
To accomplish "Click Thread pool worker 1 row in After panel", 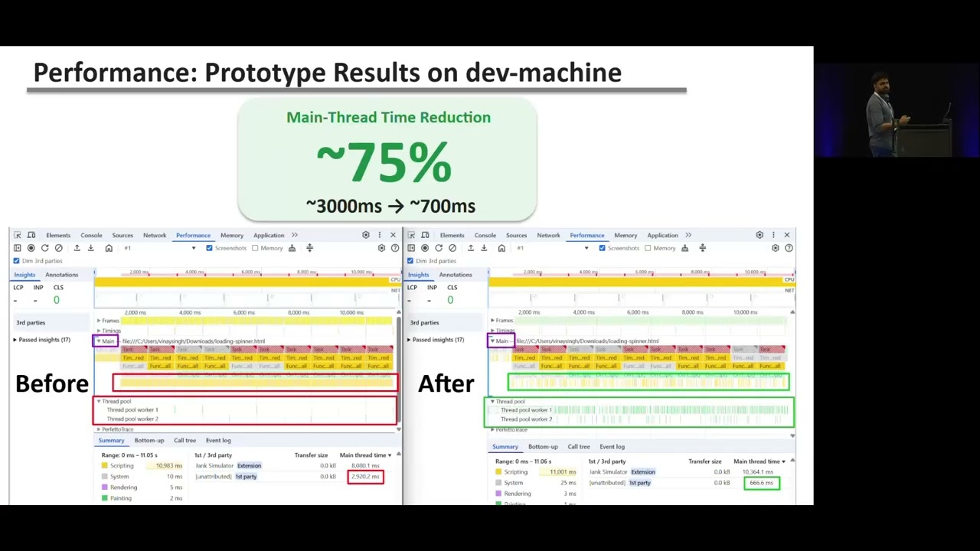I will (640, 410).
